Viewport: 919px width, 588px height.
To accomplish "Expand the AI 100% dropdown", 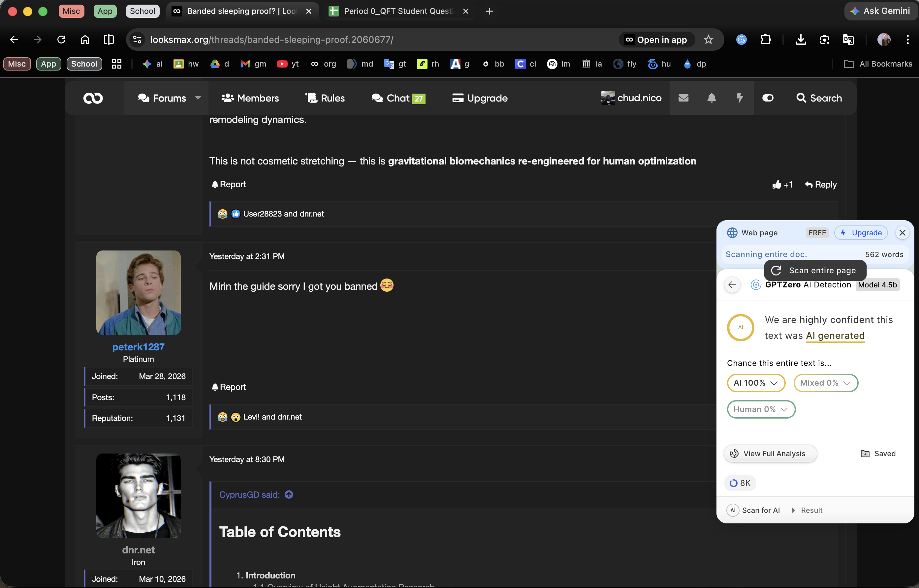I will point(756,383).
